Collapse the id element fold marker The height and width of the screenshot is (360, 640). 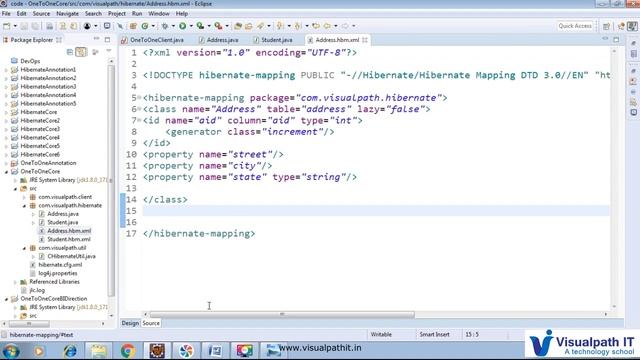139,120
